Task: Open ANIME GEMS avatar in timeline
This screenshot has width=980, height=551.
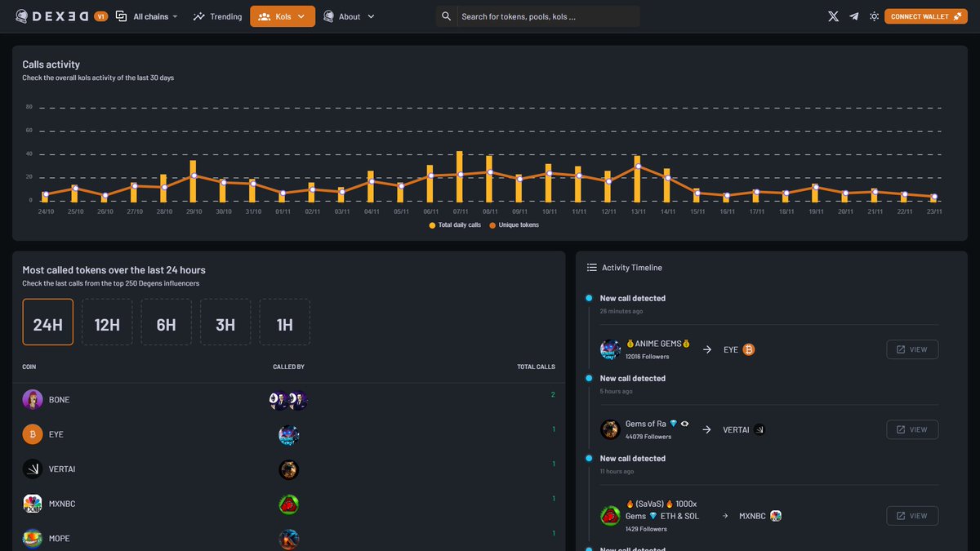Action: tap(610, 349)
